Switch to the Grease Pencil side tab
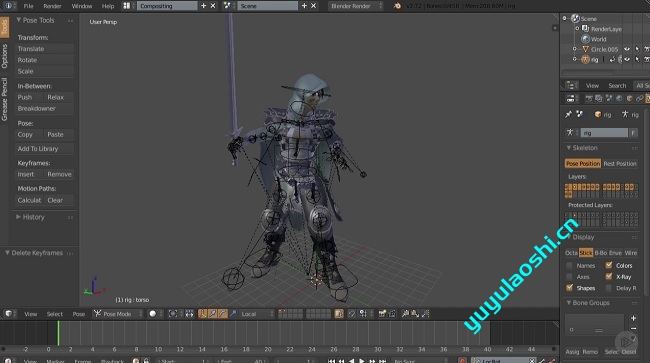 tap(5, 99)
